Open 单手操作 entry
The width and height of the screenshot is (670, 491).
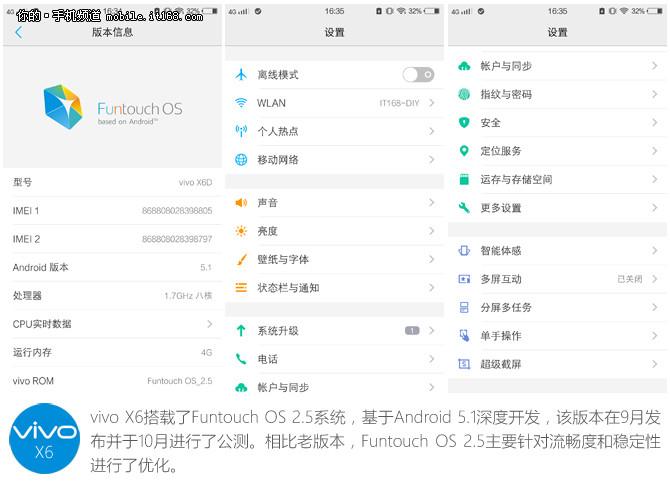558,335
